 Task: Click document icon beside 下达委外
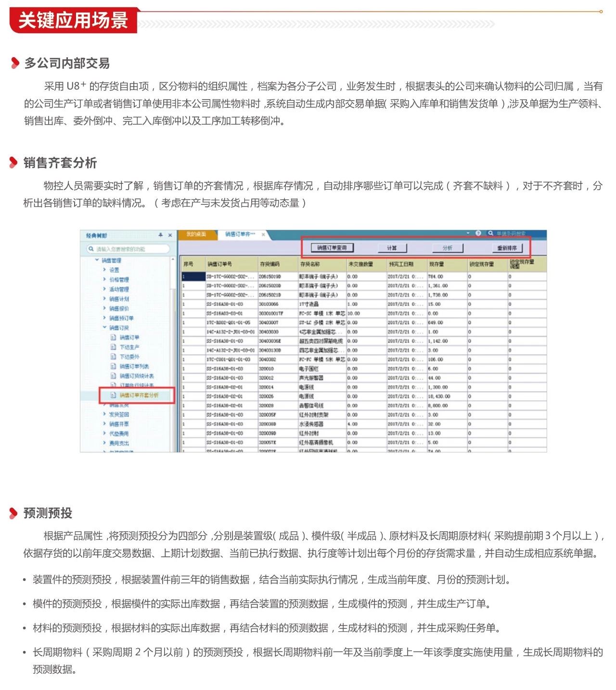tap(114, 357)
